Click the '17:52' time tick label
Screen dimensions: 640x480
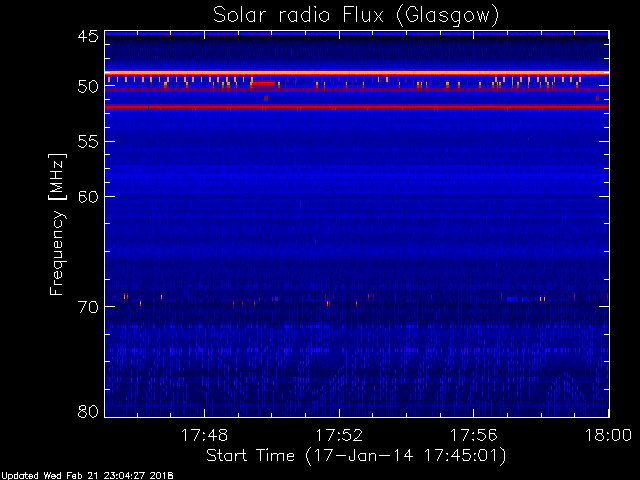(x=339, y=436)
